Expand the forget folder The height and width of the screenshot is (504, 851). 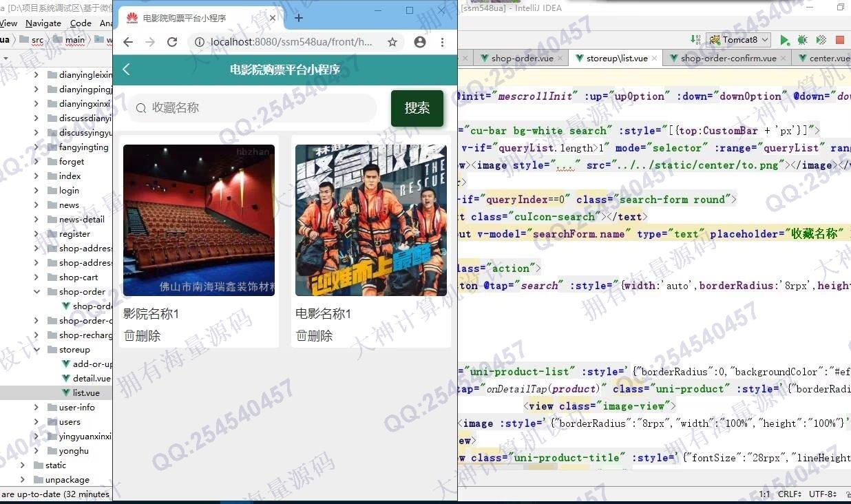tap(36, 161)
